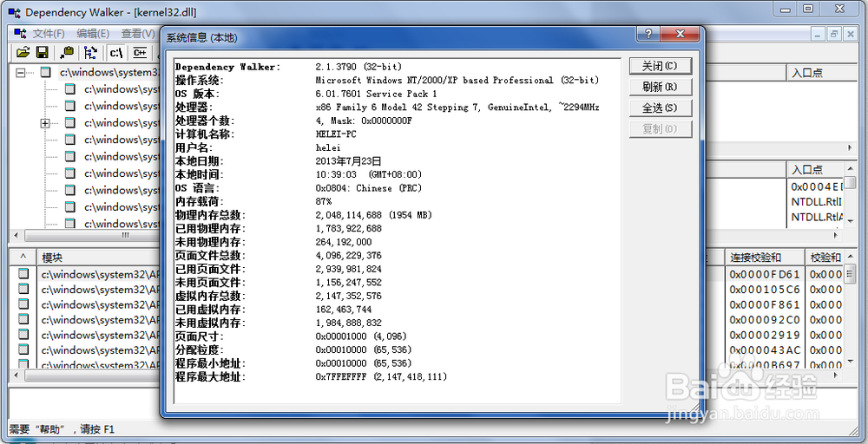Click the Copy clipboard toolbar icon
This screenshot has width=868, height=444.
67,53
